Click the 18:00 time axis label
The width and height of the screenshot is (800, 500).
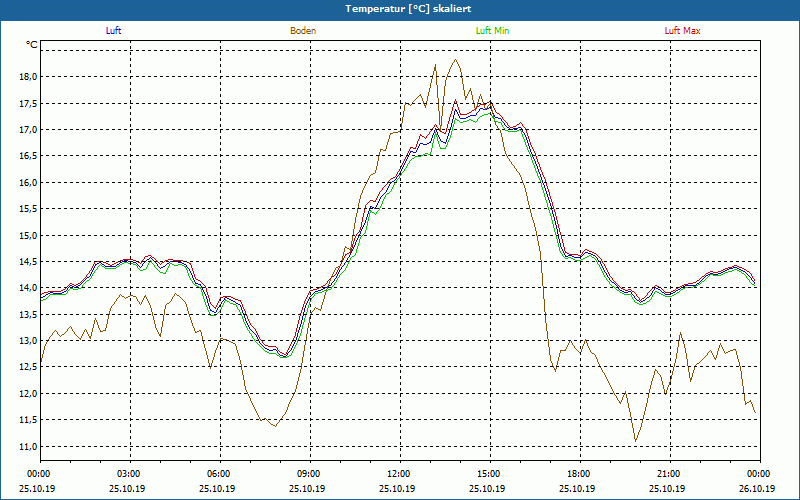click(578, 474)
